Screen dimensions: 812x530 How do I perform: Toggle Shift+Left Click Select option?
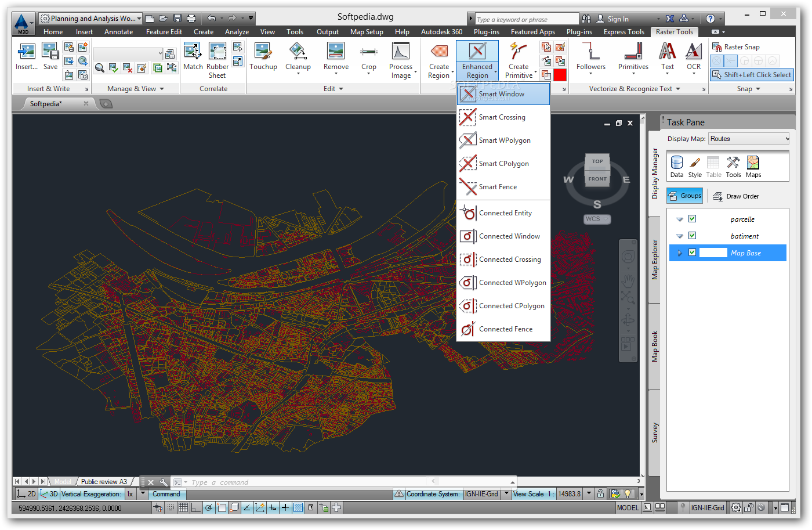pos(752,75)
